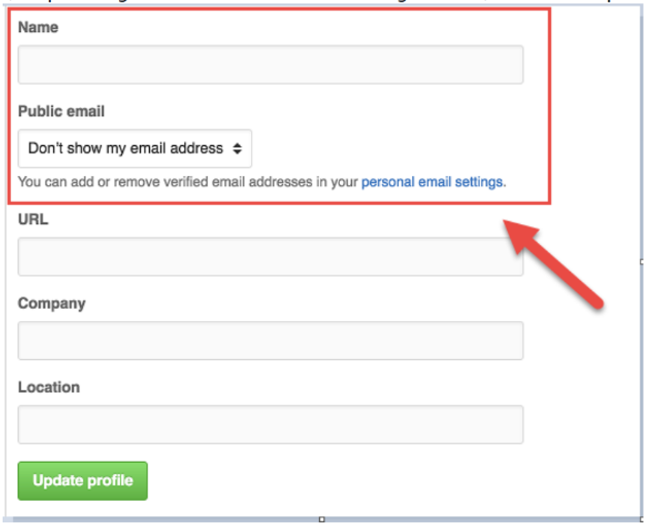
Task: Grab the bottom-center image resize handle
Action: 322,519
